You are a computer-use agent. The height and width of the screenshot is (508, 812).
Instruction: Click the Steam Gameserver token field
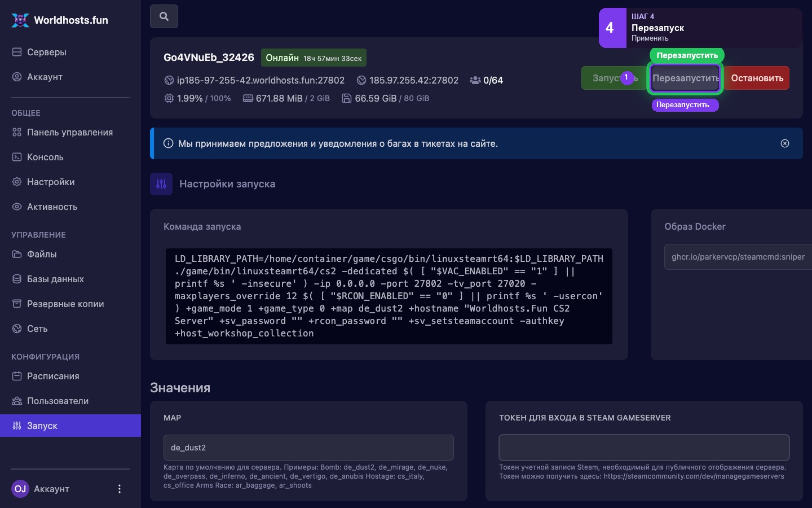(644, 448)
